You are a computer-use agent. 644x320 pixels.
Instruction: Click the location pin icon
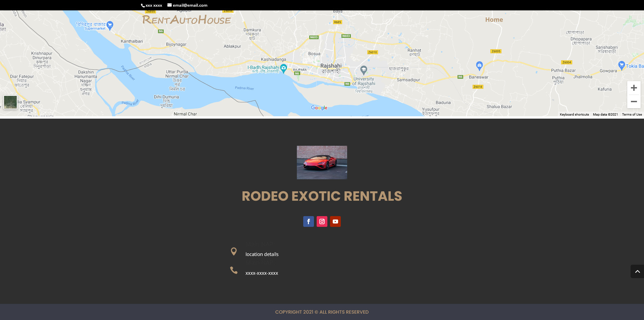pyautogui.click(x=234, y=251)
